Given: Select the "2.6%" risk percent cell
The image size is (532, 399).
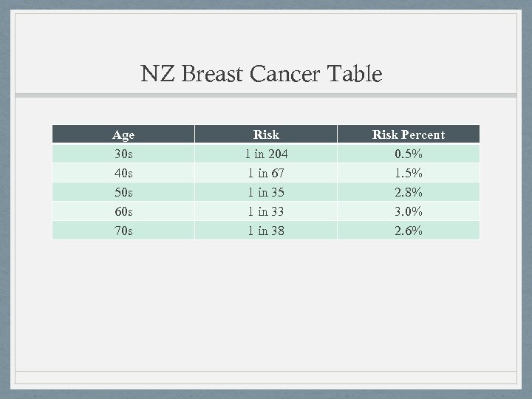Looking at the screenshot, I should [x=408, y=231].
